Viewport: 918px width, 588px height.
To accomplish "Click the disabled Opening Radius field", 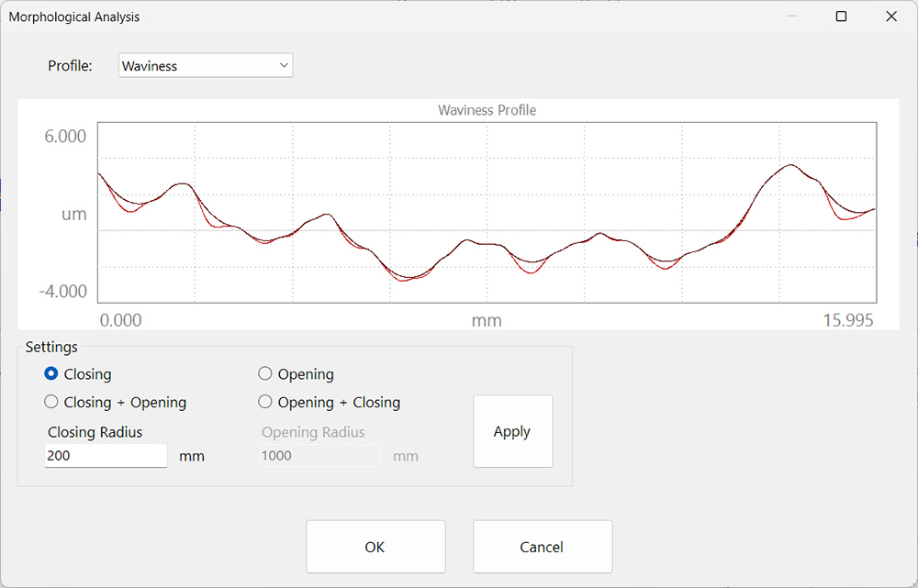I will coord(319,456).
